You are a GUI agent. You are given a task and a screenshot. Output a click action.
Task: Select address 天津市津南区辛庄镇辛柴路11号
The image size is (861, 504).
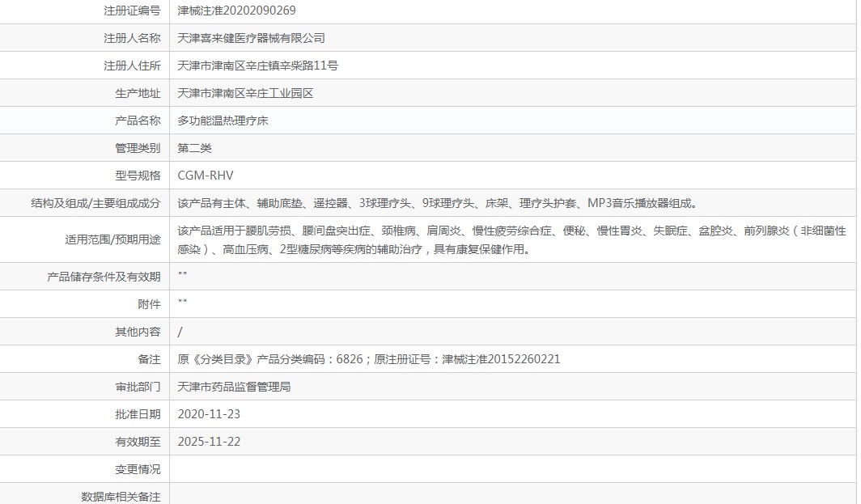point(258,66)
